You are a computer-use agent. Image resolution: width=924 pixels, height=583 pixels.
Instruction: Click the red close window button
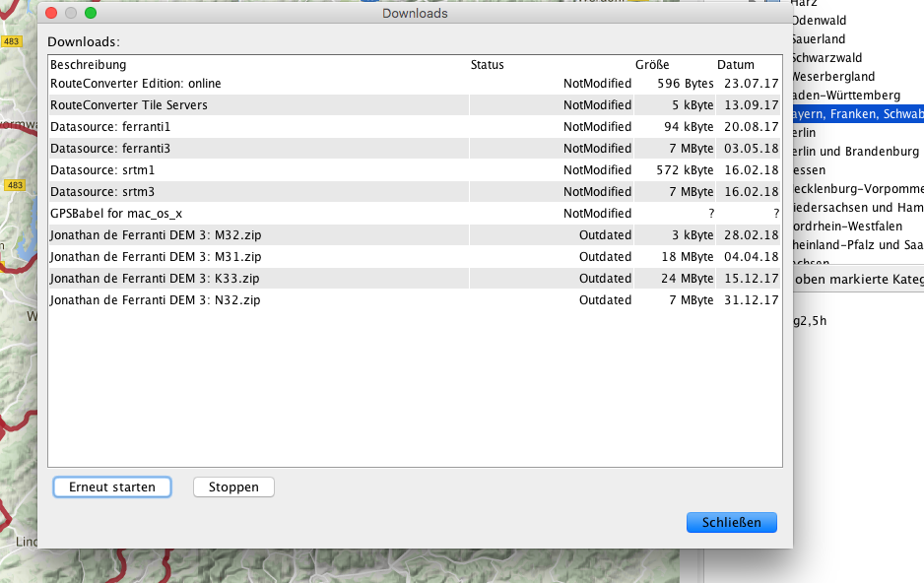coord(51,14)
